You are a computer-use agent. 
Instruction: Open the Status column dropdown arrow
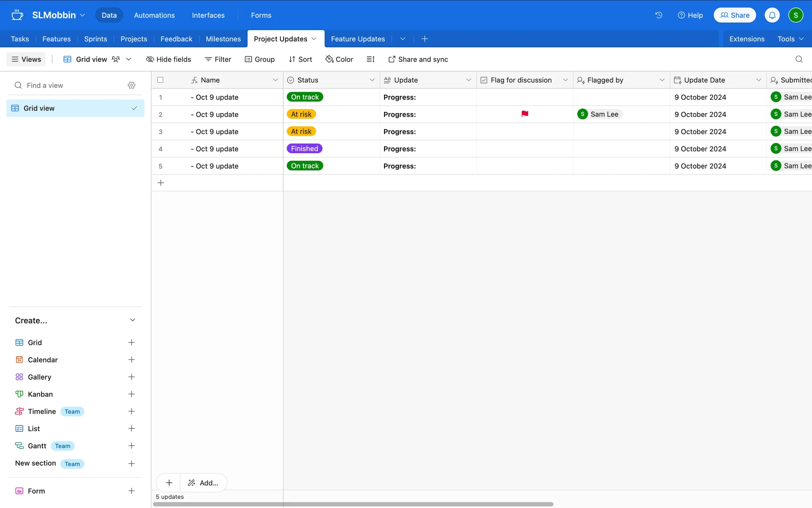click(x=372, y=80)
